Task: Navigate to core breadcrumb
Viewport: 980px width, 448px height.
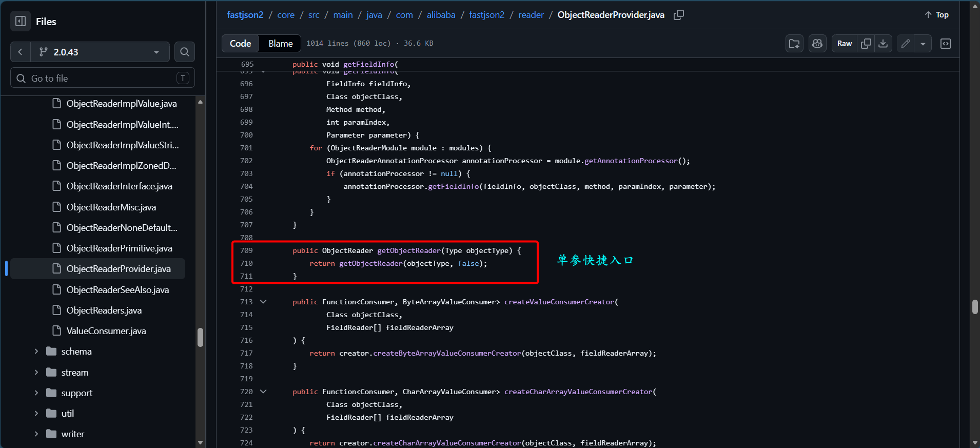Action: pos(286,15)
